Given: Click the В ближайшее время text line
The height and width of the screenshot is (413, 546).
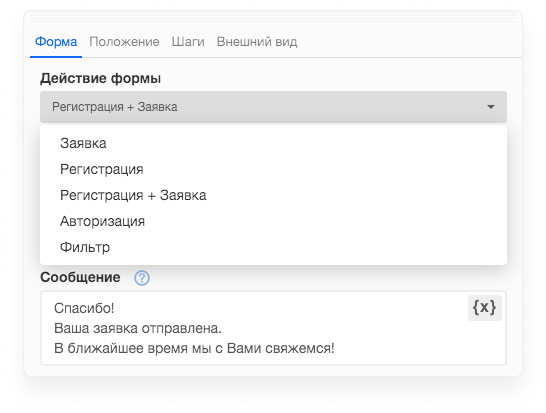Looking at the screenshot, I should point(194,348).
